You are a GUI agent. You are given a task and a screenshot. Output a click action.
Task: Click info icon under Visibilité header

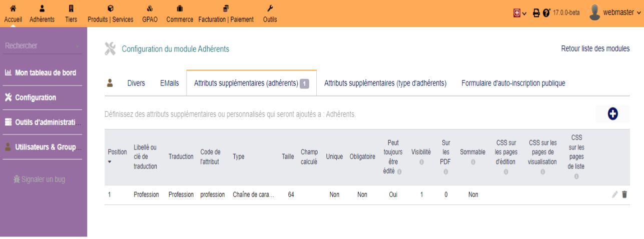click(x=421, y=162)
